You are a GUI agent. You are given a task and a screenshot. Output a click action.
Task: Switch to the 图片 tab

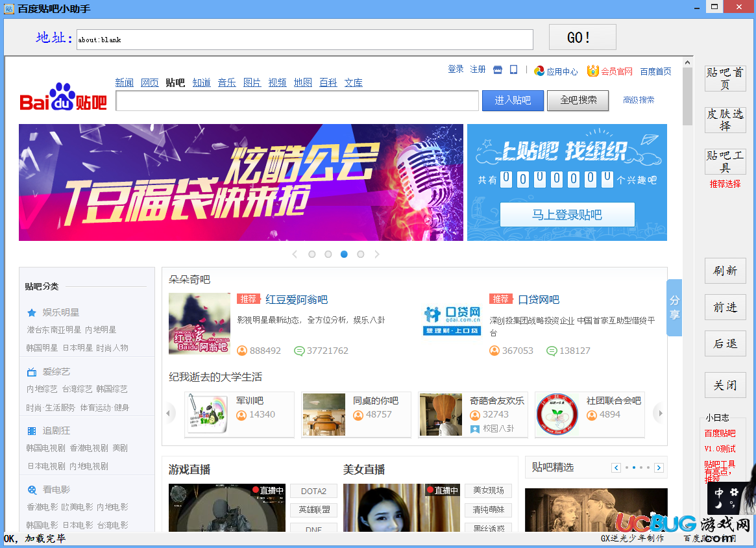point(252,83)
